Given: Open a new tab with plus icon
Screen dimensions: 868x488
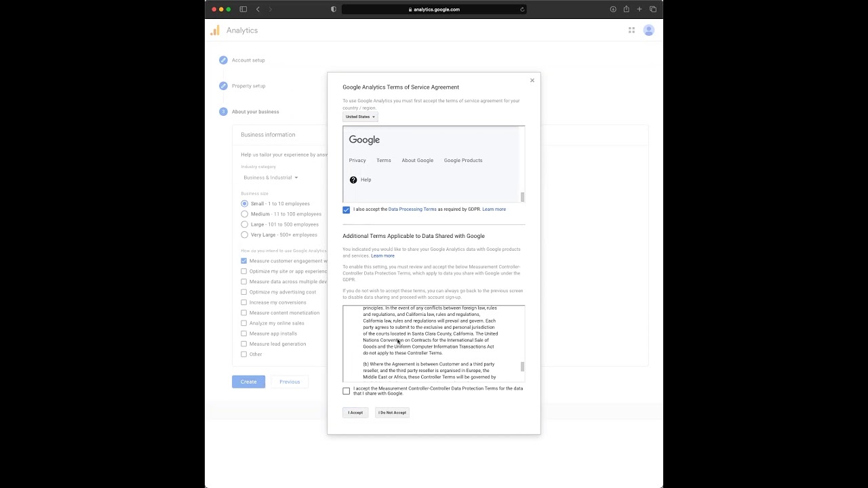Looking at the screenshot, I should (x=639, y=9).
